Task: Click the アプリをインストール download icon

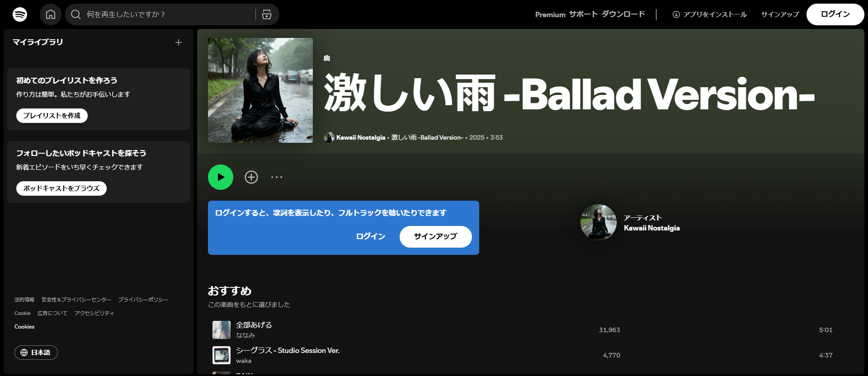Action: (x=676, y=14)
